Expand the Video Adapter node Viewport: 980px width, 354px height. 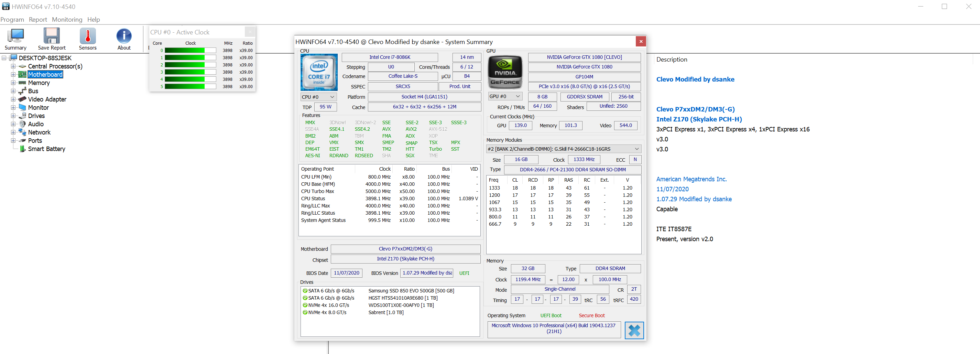[x=13, y=99]
